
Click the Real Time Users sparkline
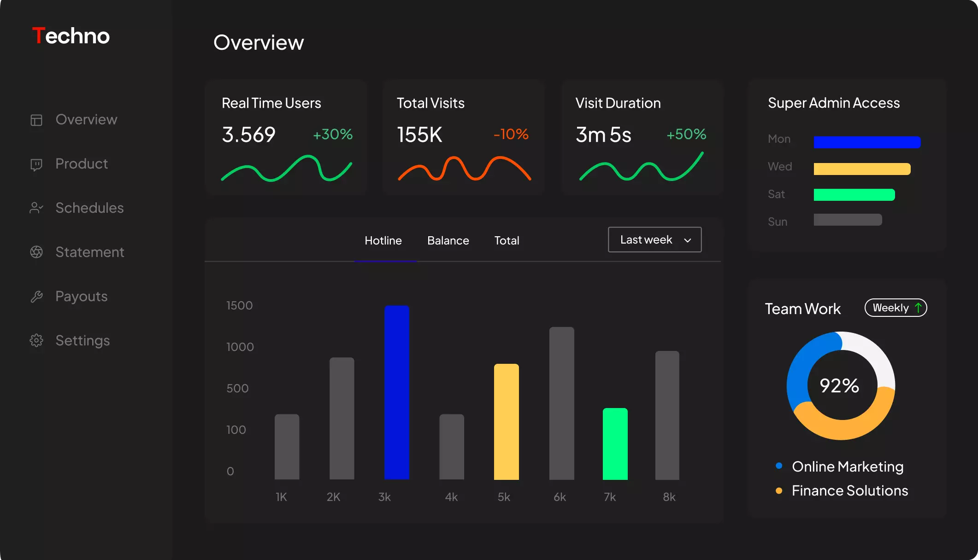(x=287, y=169)
